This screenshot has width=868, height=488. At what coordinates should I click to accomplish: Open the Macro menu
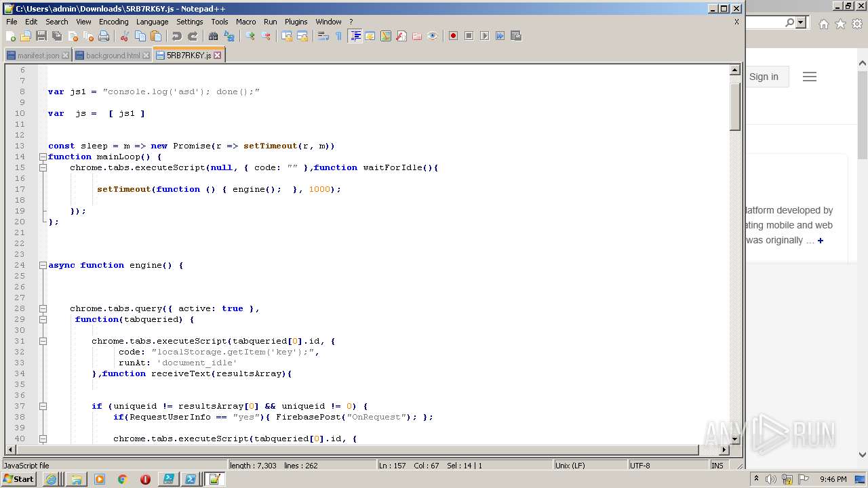tap(245, 22)
